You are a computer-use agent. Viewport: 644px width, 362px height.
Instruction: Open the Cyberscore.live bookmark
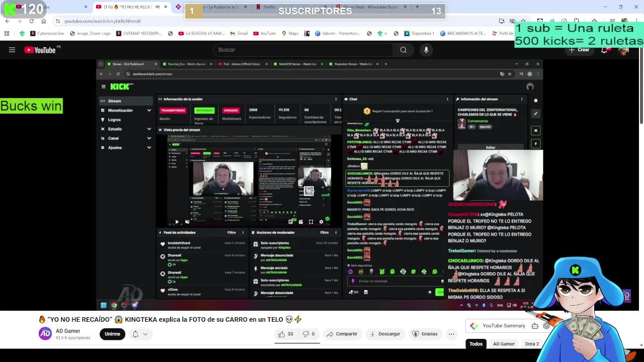coord(47,34)
